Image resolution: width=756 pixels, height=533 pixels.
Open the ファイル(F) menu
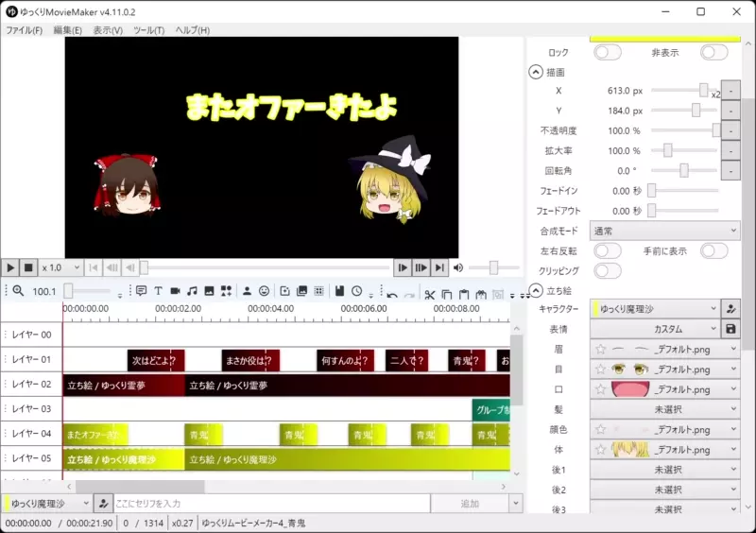point(25,30)
